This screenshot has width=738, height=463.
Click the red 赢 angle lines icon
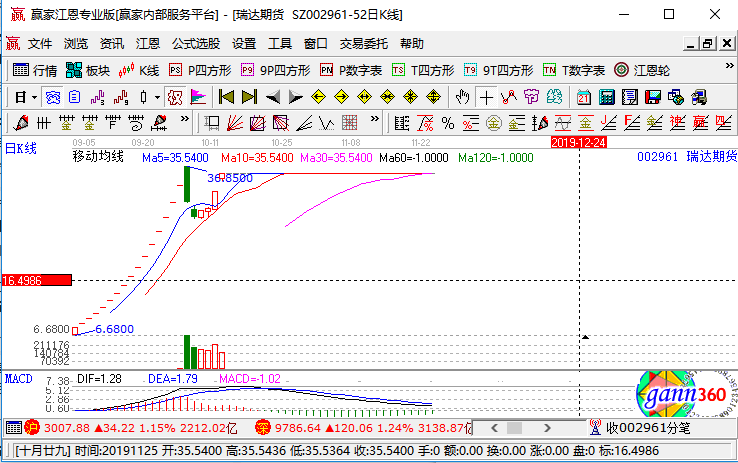[x=701, y=123]
